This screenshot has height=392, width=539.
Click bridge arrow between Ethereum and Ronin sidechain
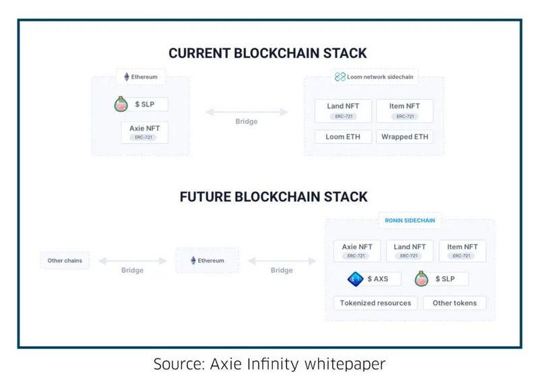[282, 260]
